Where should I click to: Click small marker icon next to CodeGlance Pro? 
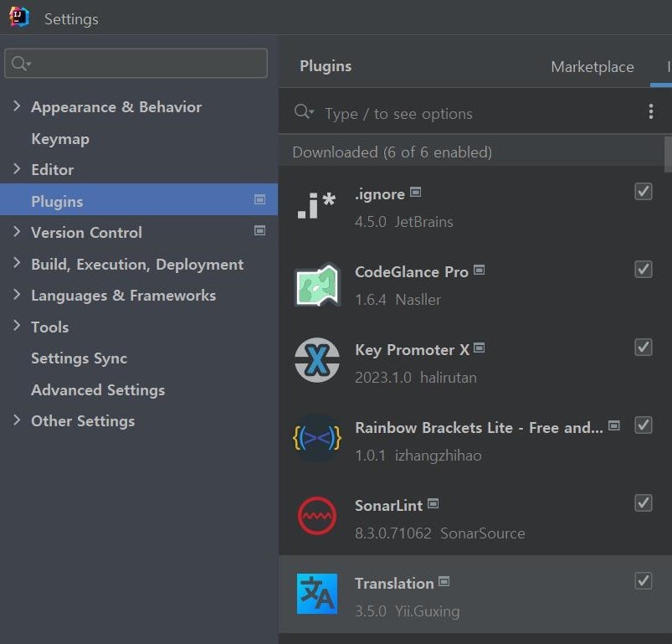click(480, 270)
